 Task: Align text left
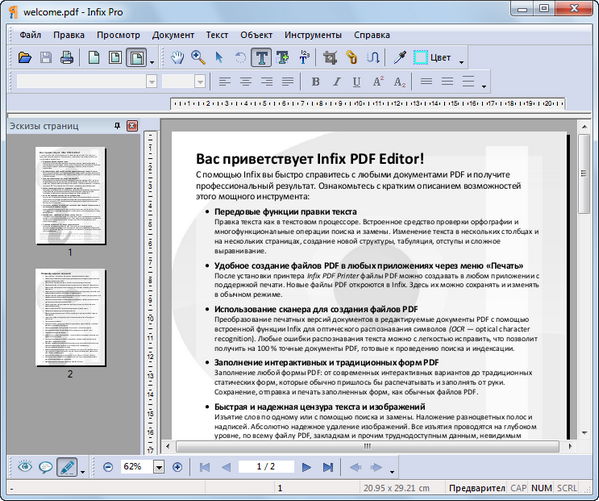coord(225,81)
